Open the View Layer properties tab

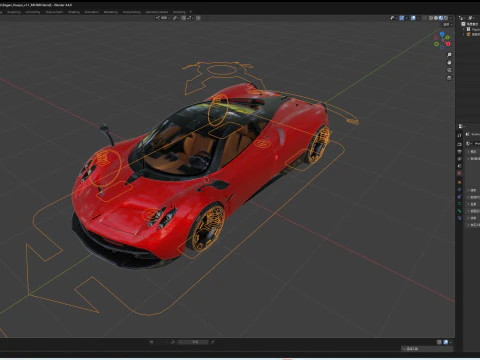pos(459,159)
